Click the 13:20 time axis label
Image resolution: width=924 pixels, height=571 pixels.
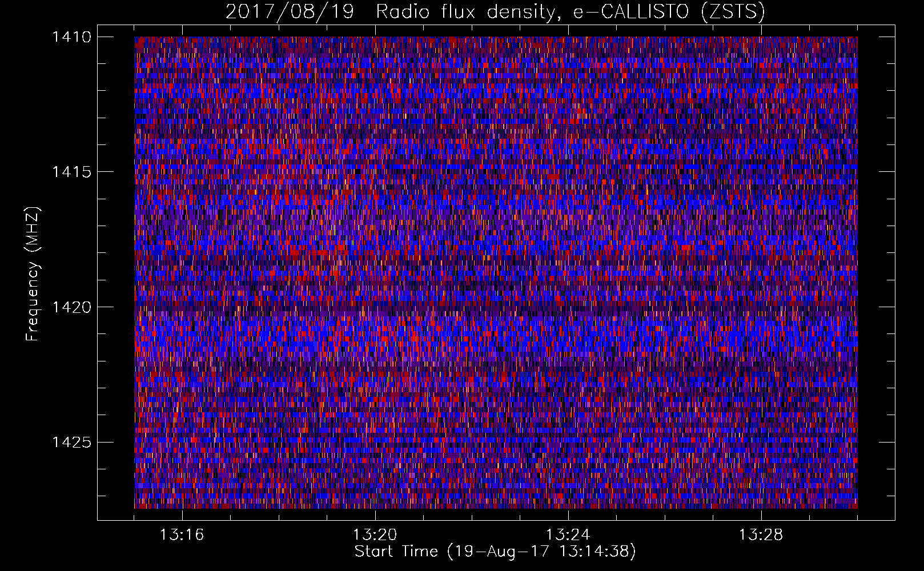click(x=375, y=535)
